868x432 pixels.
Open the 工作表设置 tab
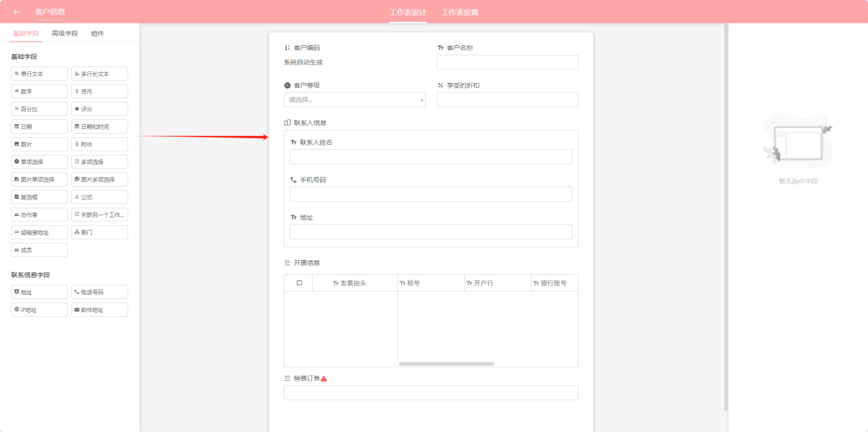(459, 12)
